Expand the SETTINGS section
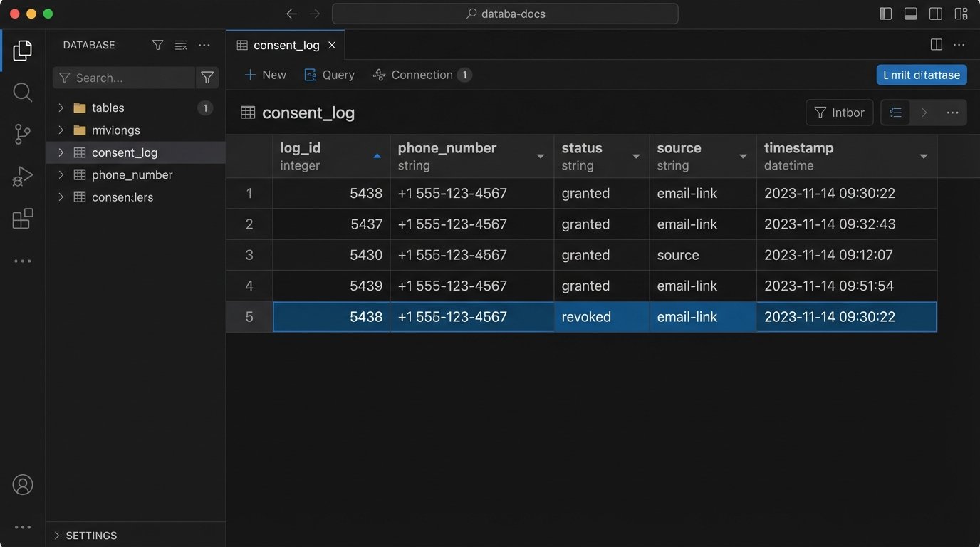 [x=57, y=536]
